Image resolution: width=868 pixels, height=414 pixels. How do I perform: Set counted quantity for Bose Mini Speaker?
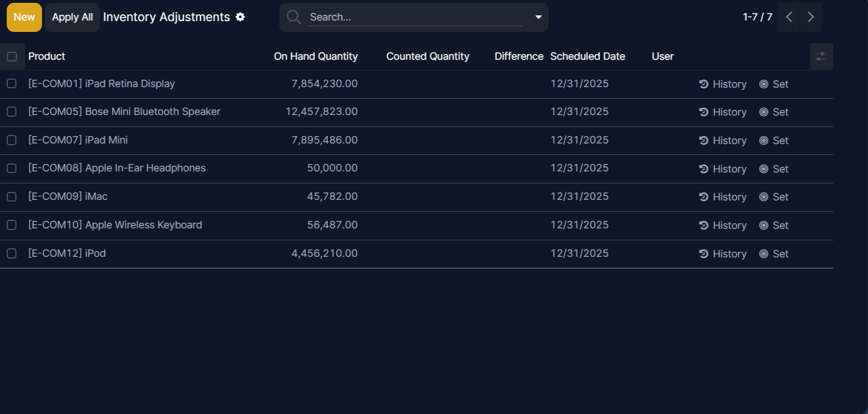[x=774, y=112]
